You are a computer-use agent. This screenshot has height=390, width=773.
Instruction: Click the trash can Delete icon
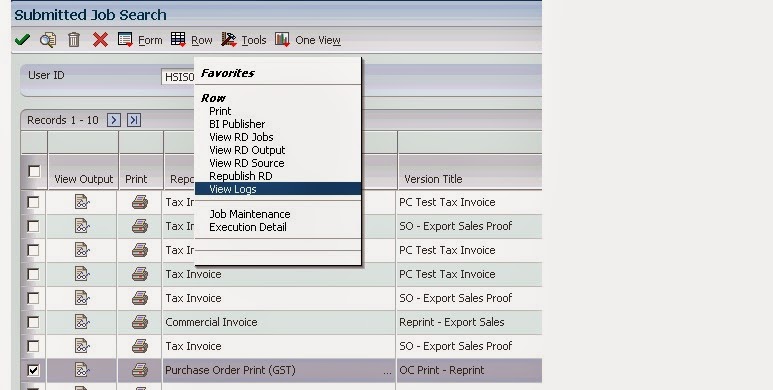(74, 39)
